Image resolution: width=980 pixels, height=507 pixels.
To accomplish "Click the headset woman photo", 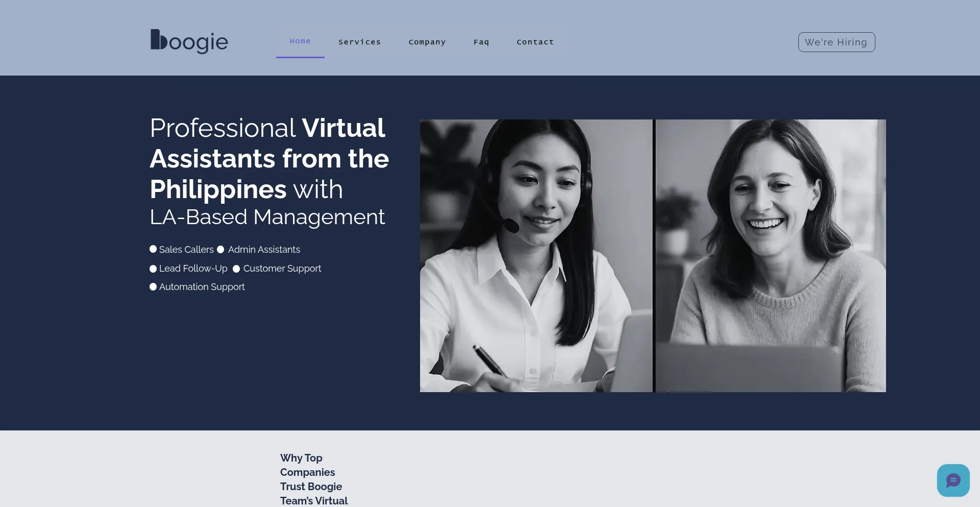I will click(535, 255).
